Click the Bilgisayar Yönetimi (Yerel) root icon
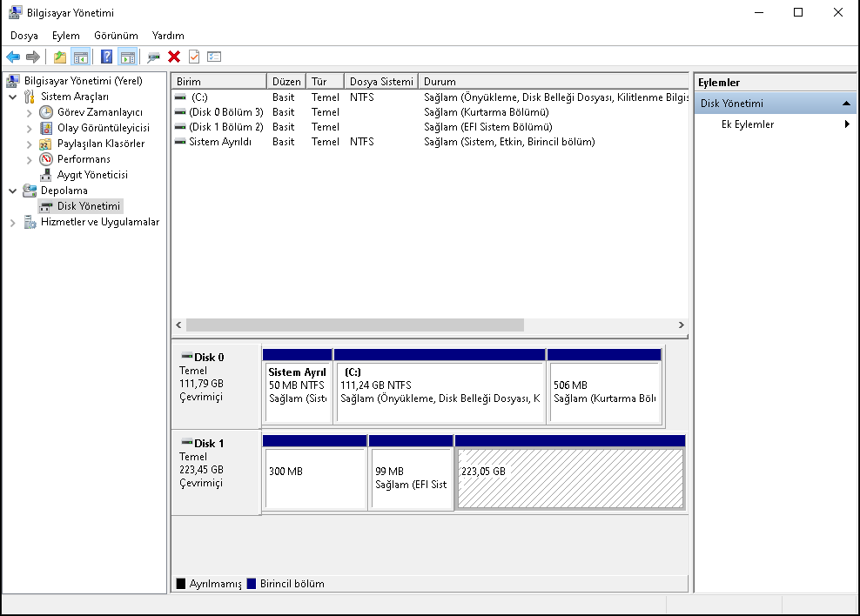 pos(13,81)
